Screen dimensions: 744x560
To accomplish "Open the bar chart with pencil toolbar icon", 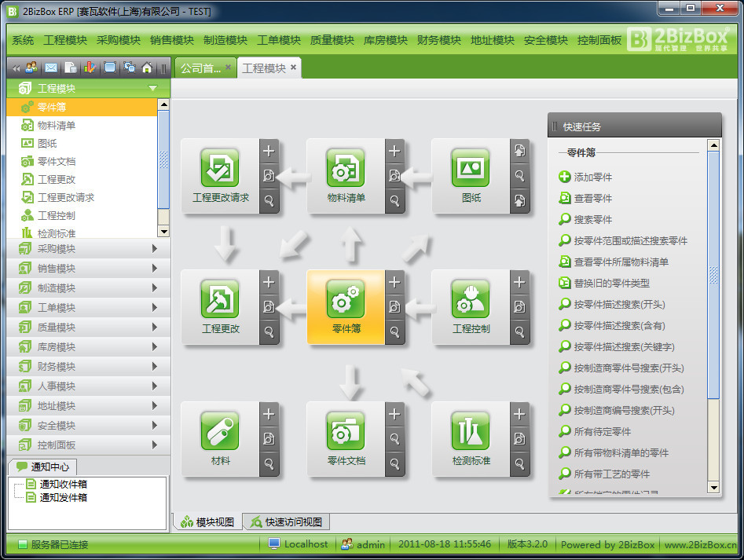I will point(90,68).
